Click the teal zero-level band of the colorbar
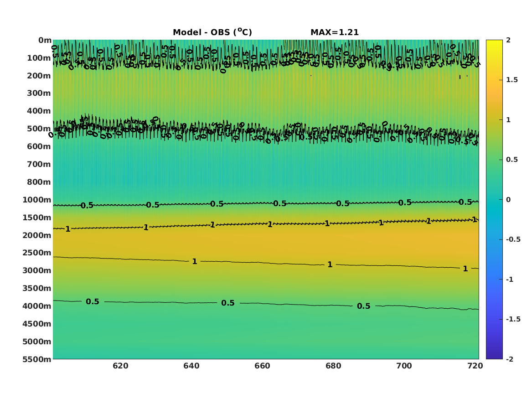Screen dimensions: 532x399 pos(494,200)
